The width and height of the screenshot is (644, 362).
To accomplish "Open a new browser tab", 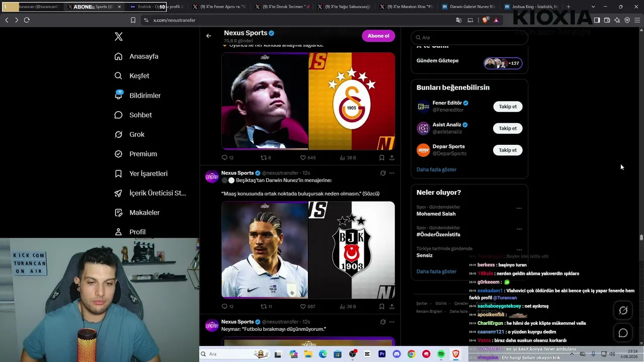I will click(x=569, y=7).
